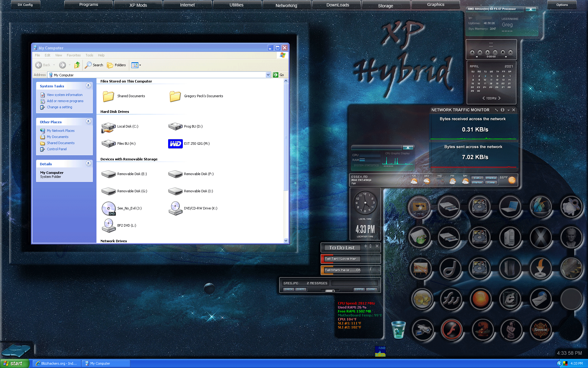Image resolution: width=588 pixels, height=368 pixels.
Task: Open the Programs top bar menu
Action: [x=89, y=5]
